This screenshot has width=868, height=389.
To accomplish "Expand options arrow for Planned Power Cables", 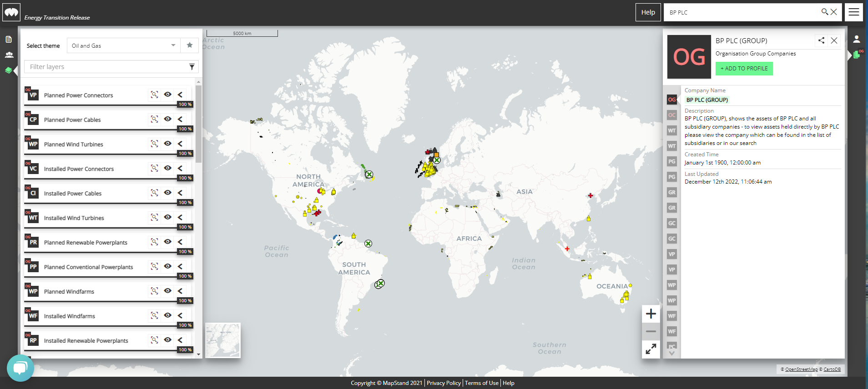I will pyautogui.click(x=180, y=119).
